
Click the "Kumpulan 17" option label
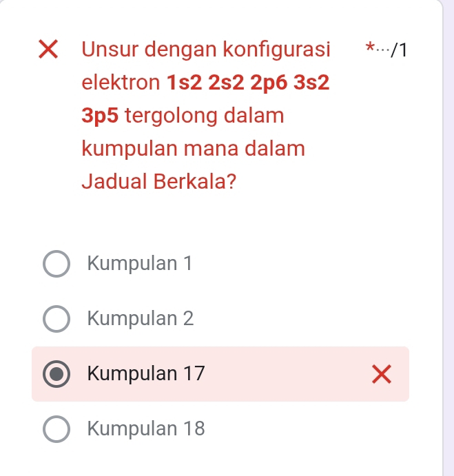pos(147,374)
